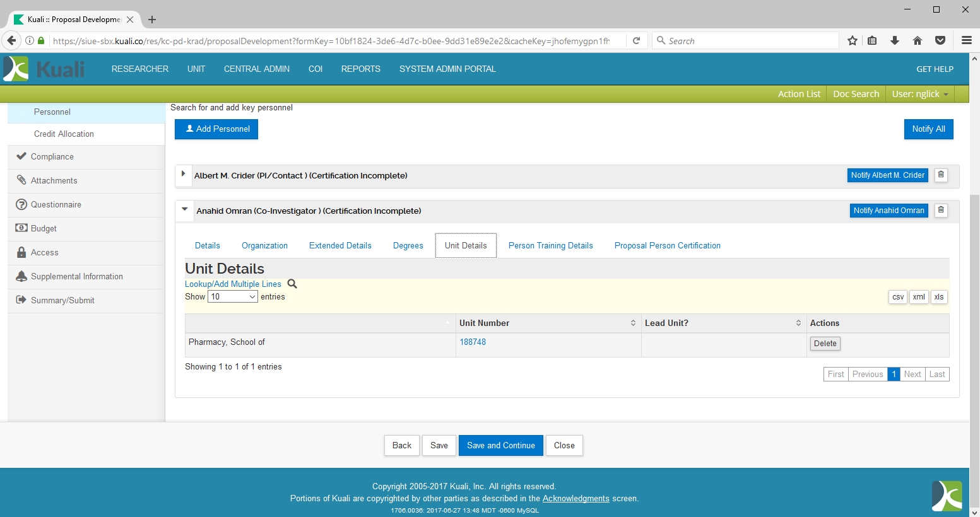Click the Save and Continue button
Screen dimensions: 980x517
pyautogui.click(x=500, y=445)
